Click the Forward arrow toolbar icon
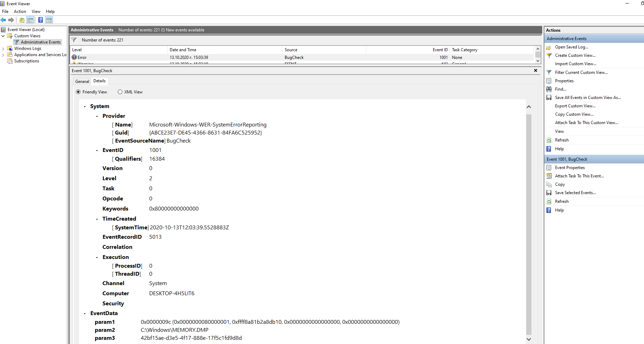Screen dimensions: 644x344 coord(11,20)
